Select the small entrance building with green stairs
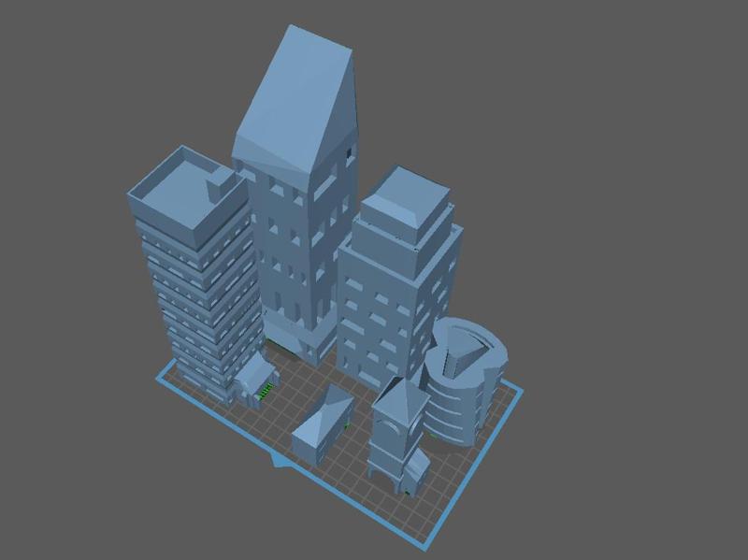This screenshot has width=748, height=560. (x=256, y=380)
